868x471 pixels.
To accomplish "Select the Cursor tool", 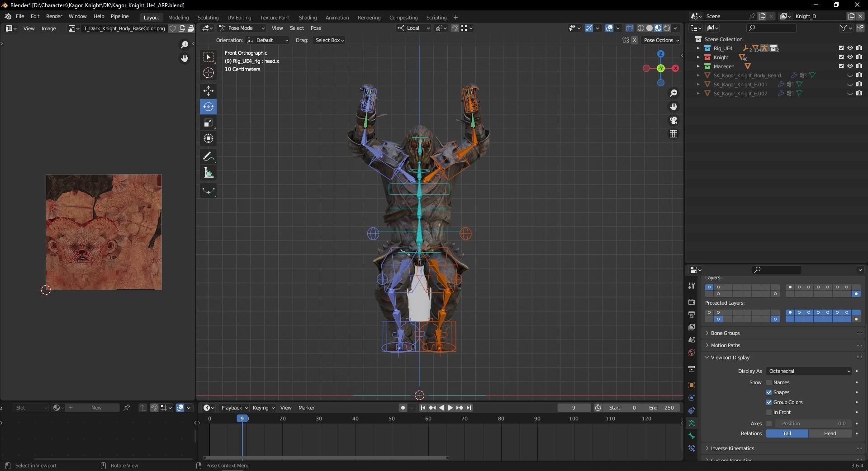I will coord(208,73).
